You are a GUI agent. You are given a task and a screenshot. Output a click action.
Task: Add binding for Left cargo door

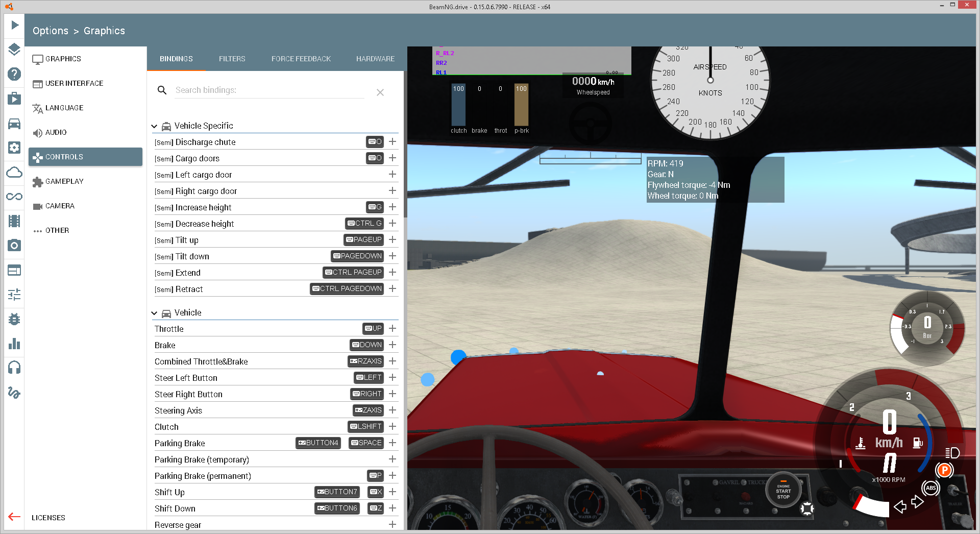393,174
